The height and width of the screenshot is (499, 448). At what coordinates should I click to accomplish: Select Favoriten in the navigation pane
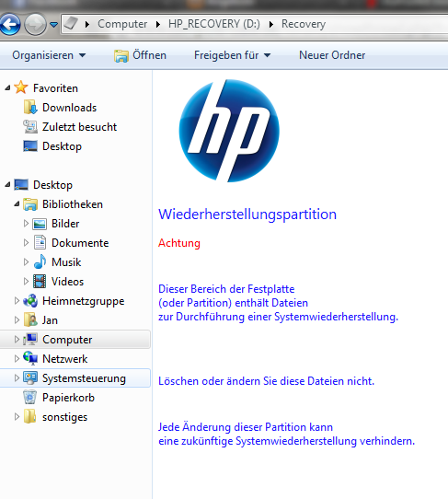(55, 88)
